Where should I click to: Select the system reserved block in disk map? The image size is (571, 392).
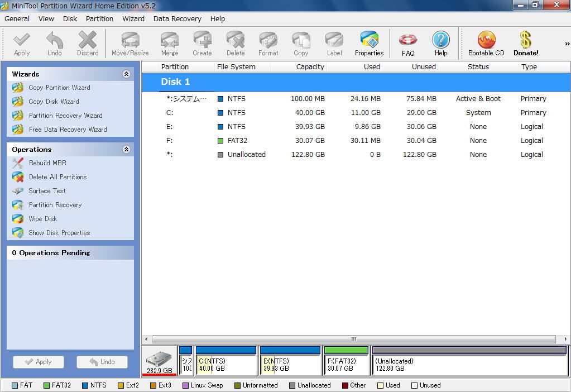coord(186,361)
